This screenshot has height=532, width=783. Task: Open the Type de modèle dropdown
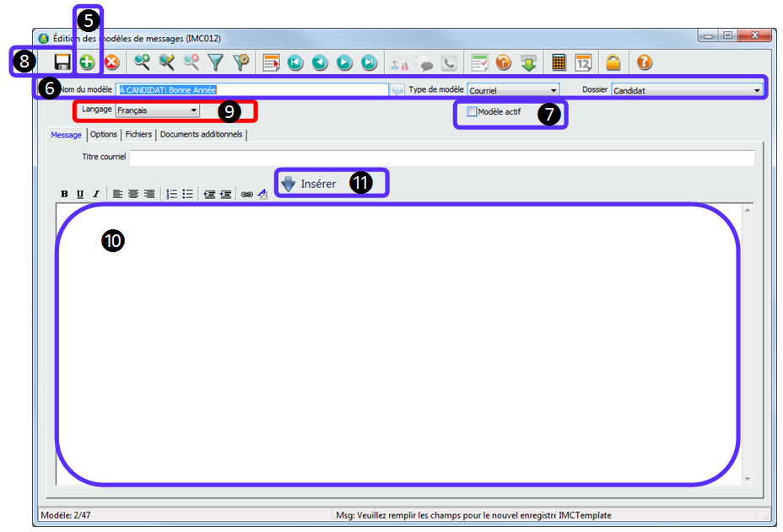pyautogui.click(x=553, y=90)
